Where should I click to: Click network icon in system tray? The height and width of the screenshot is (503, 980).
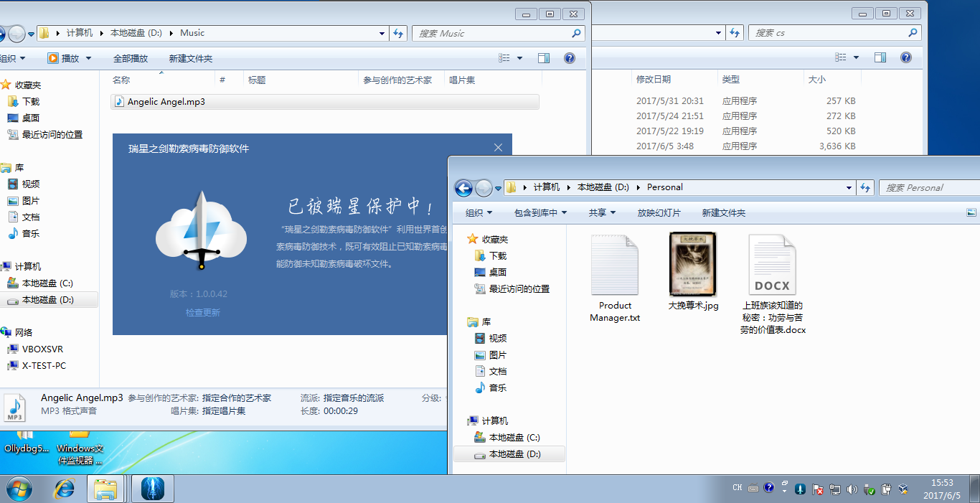[835, 489]
